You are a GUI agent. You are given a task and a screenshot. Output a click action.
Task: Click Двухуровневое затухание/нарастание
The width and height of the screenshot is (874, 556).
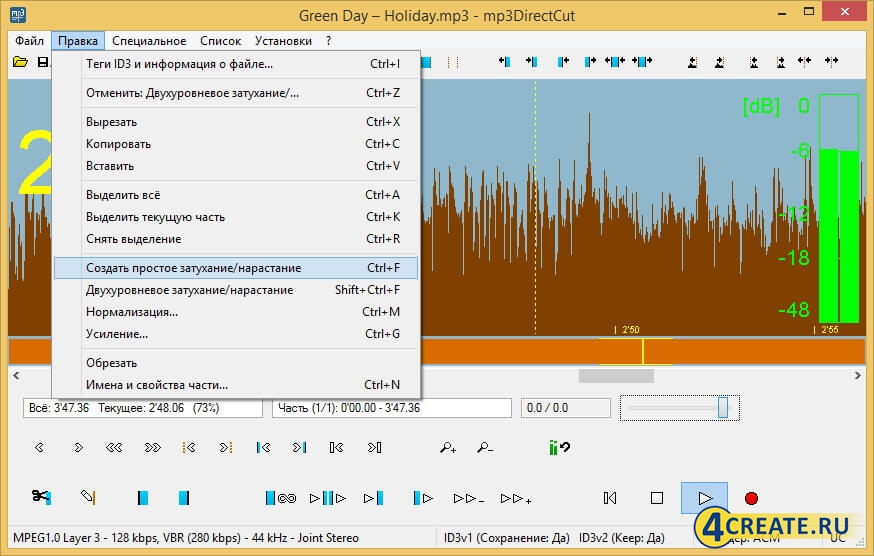click(236, 290)
